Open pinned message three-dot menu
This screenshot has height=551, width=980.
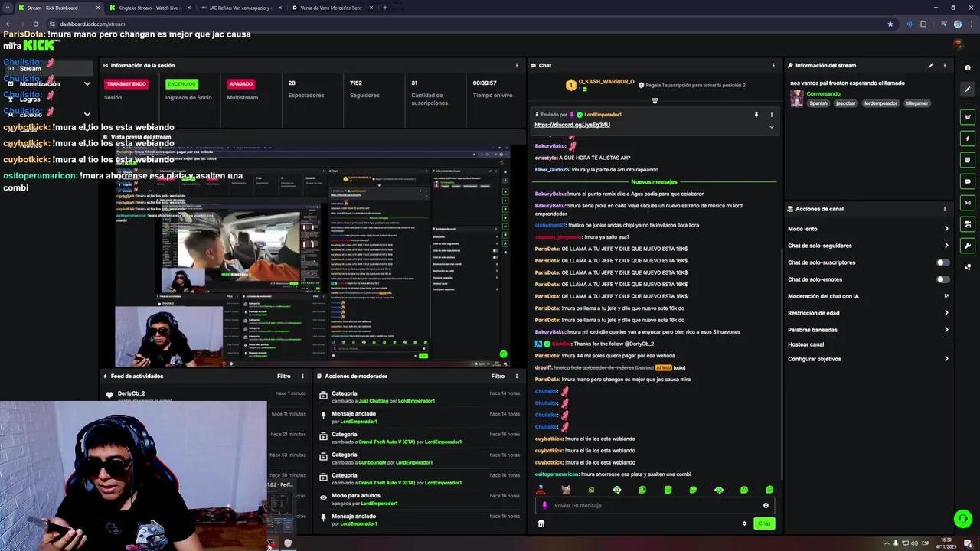coord(771,115)
